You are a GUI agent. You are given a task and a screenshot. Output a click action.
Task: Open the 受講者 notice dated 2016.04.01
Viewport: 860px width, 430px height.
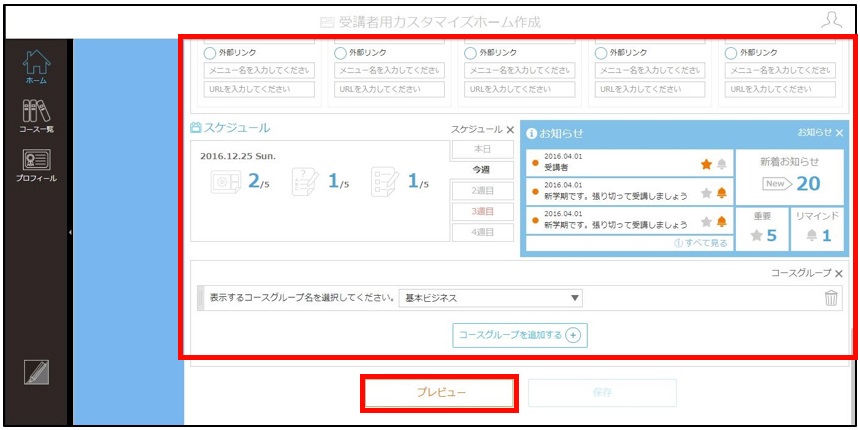point(630,163)
